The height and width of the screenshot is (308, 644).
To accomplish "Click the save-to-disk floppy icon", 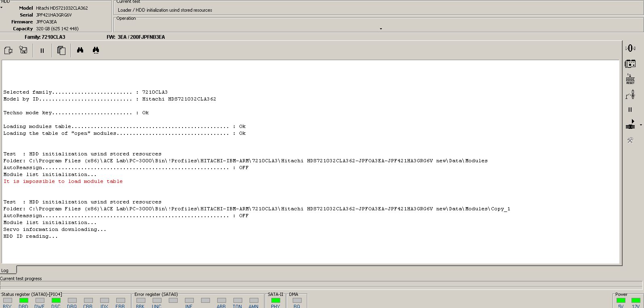I will [23, 50].
